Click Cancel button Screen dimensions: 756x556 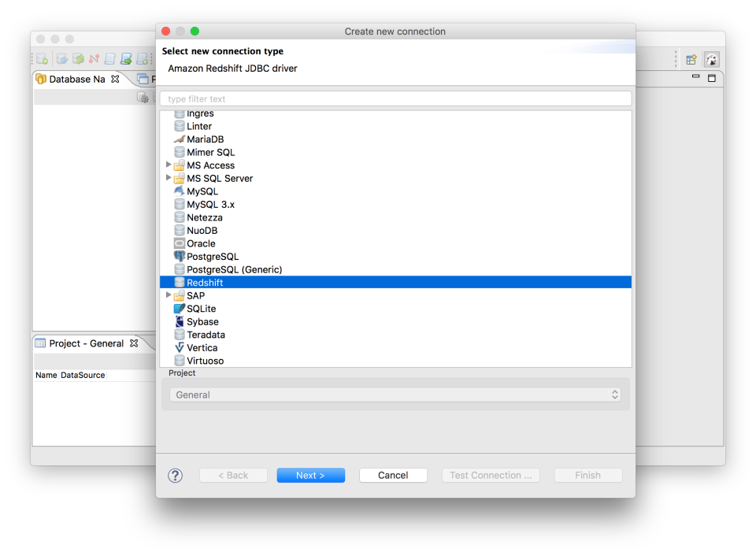[393, 475]
